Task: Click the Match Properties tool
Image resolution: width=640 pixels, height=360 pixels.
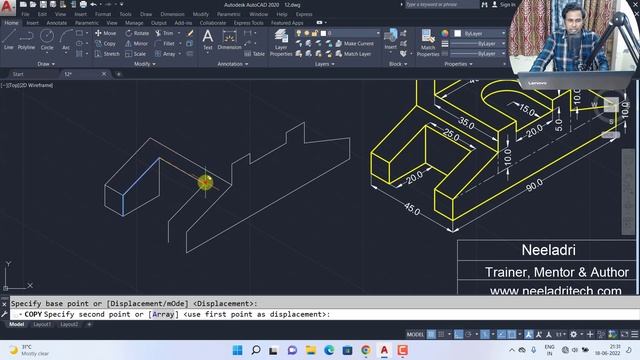Action: (428, 42)
